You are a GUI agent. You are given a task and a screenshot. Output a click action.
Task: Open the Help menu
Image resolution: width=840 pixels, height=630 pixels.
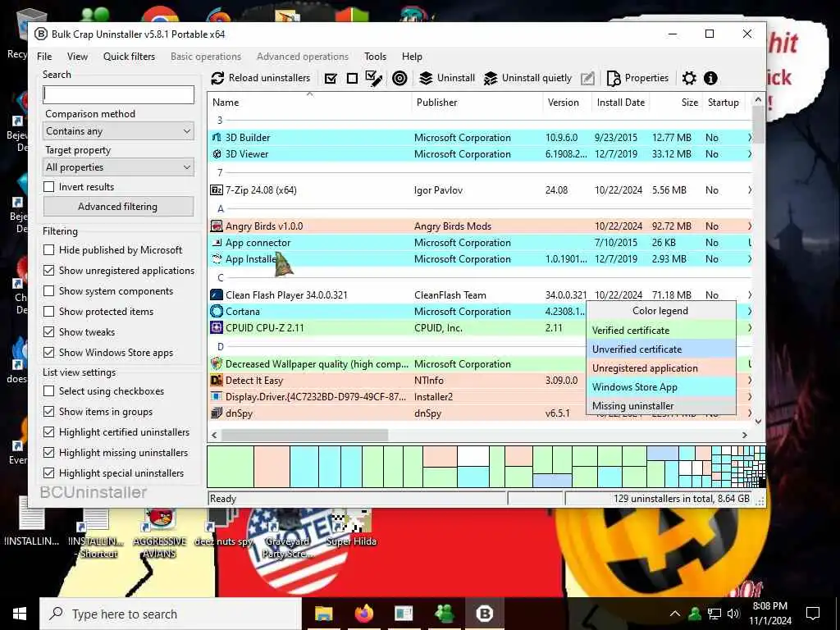pos(412,57)
